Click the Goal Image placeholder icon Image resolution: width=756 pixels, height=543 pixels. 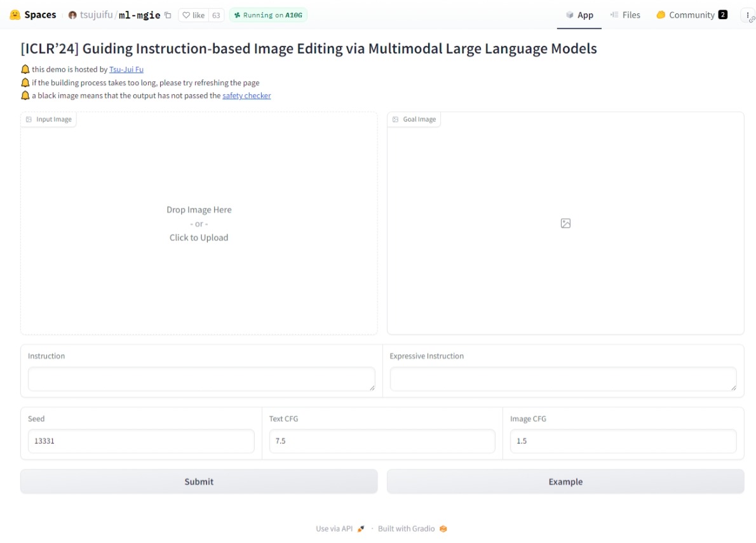point(565,223)
